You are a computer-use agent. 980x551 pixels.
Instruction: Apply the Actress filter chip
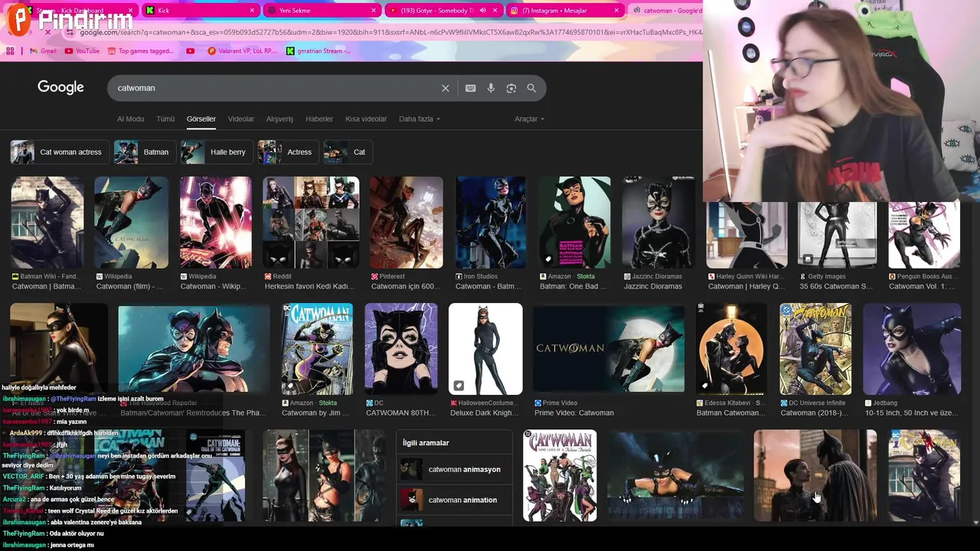pyautogui.click(x=288, y=152)
